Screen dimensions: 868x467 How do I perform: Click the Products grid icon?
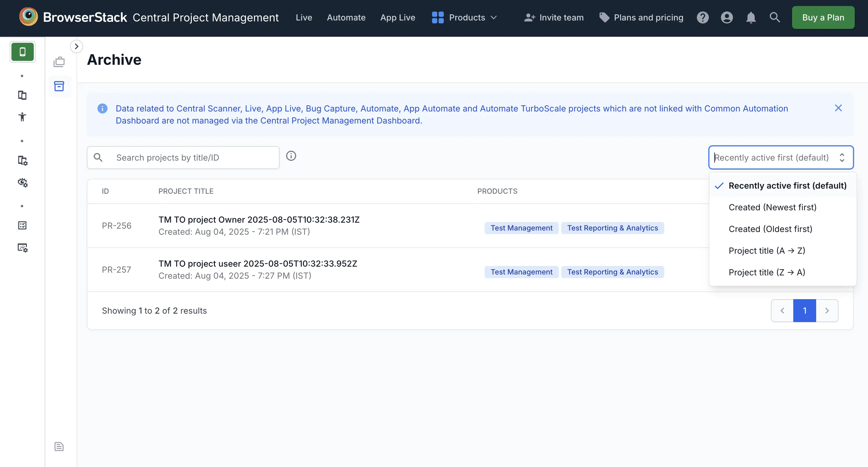[438, 17]
